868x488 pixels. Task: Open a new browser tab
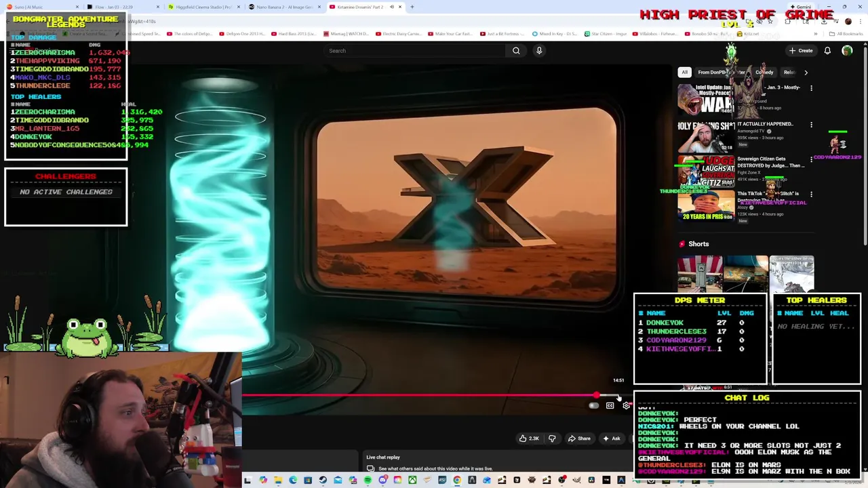[412, 7]
